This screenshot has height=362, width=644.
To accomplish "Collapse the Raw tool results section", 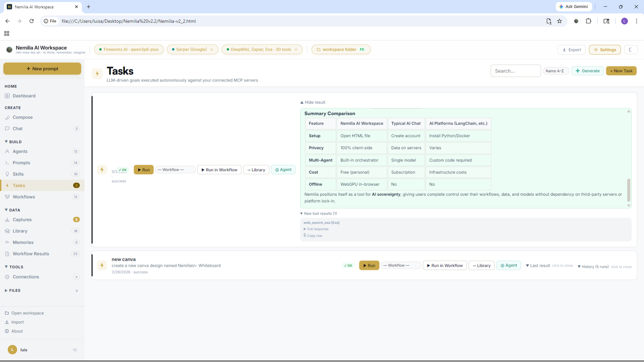I will pos(319,214).
